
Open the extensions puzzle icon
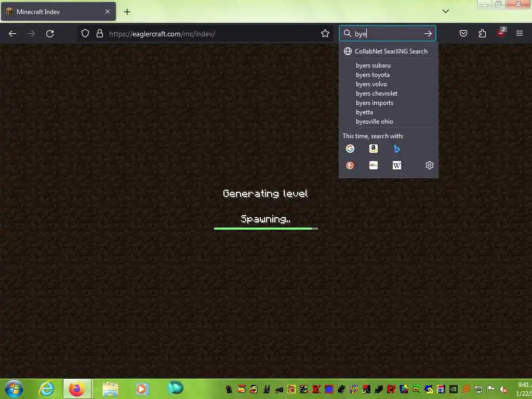(482, 33)
